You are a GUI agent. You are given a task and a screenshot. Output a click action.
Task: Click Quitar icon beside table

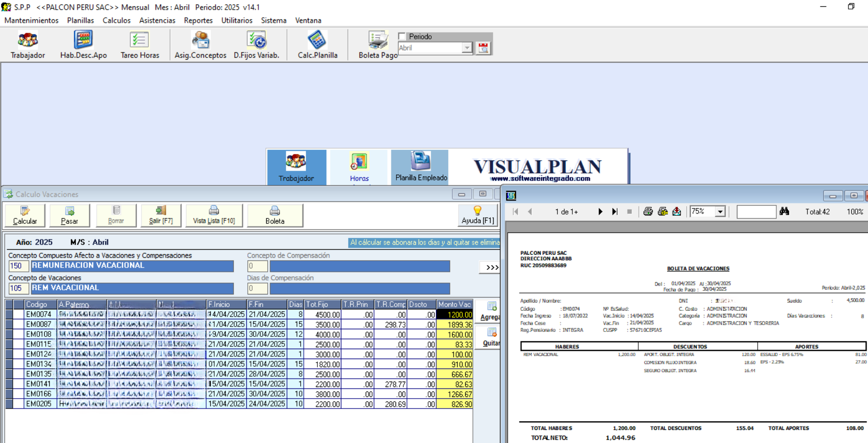pyautogui.click(x=491, y=337)
